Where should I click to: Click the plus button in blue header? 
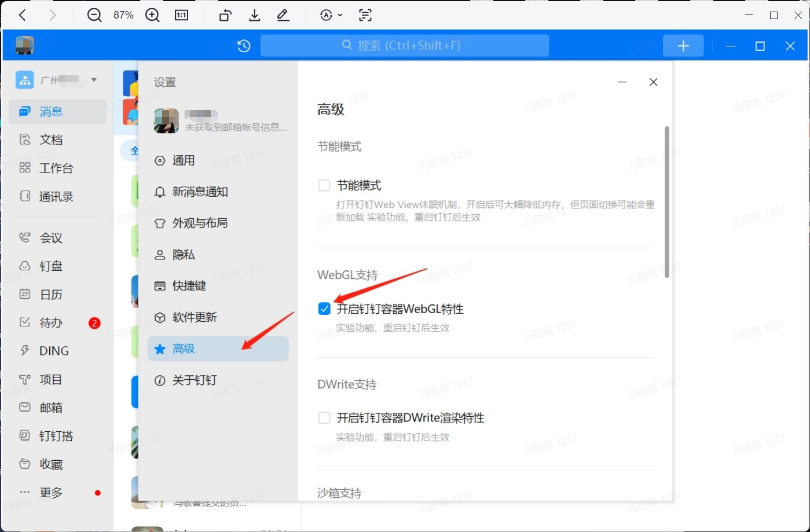tap(683, 46)
